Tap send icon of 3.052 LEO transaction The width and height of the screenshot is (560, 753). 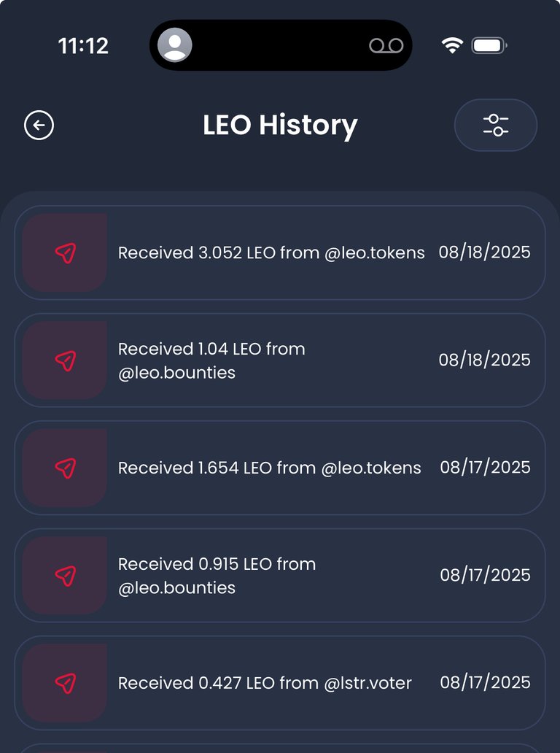(x=65, y=252)
